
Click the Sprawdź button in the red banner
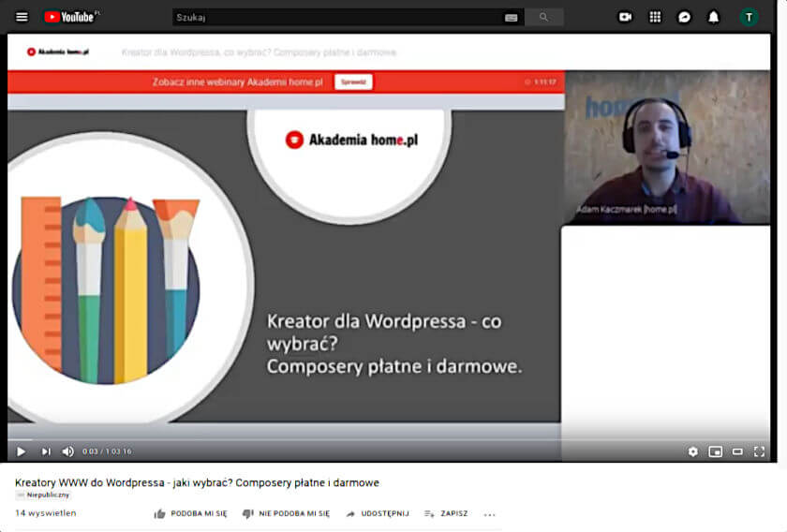coord(353,81)
